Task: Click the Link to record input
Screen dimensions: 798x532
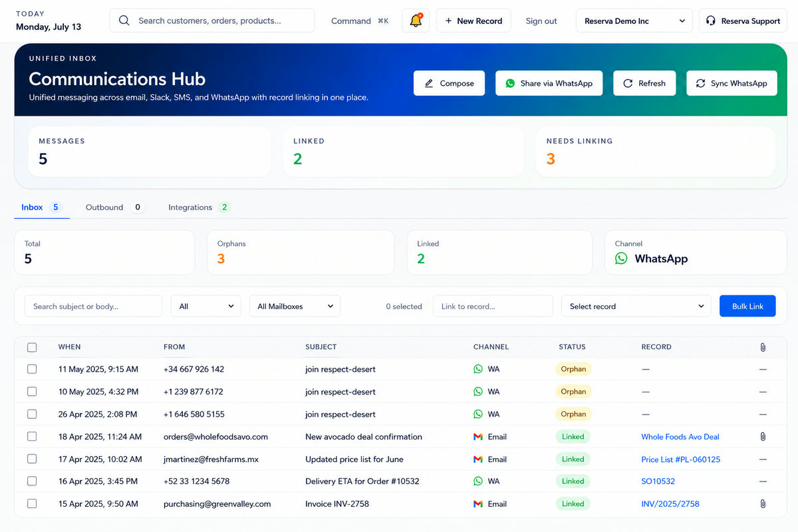Action: tap(493, 306)
